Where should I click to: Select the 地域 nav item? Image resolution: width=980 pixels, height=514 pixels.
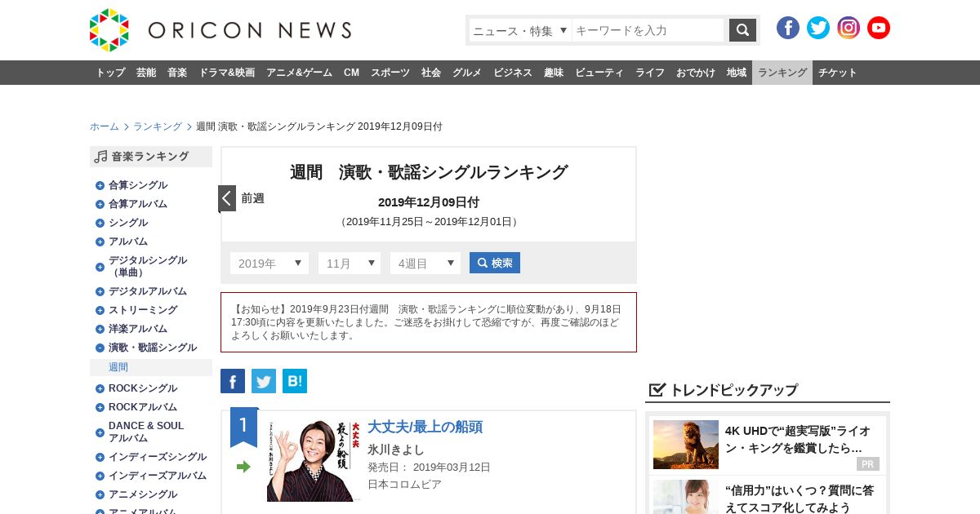pyautogui.click(x=737, y=73)
